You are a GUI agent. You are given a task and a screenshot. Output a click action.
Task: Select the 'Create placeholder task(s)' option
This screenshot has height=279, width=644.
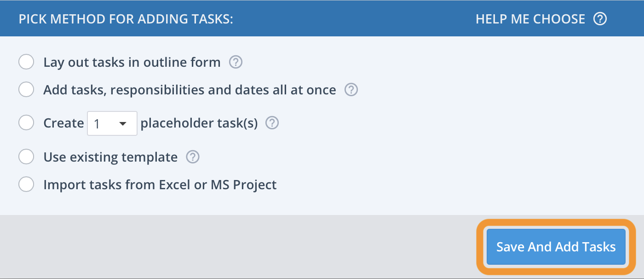(26, 123)
